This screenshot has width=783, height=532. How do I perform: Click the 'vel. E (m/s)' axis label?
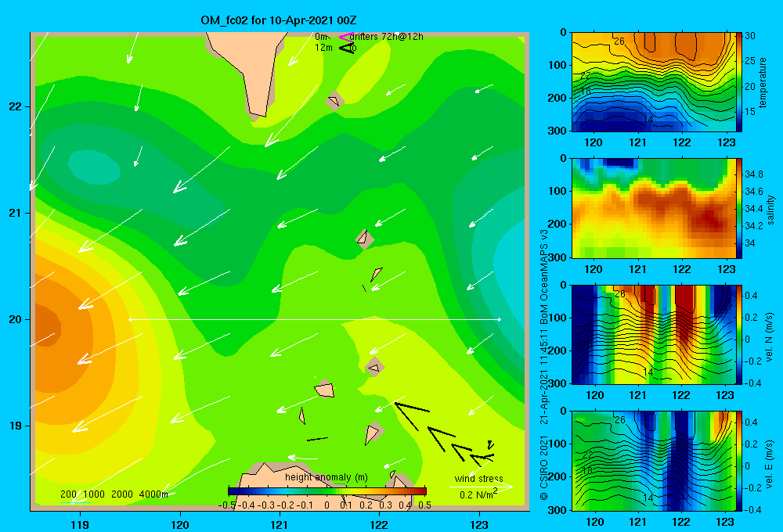point(770,463)
